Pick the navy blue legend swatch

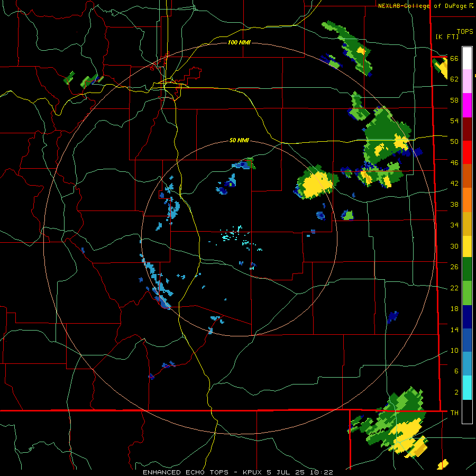[x=467, y=317]
